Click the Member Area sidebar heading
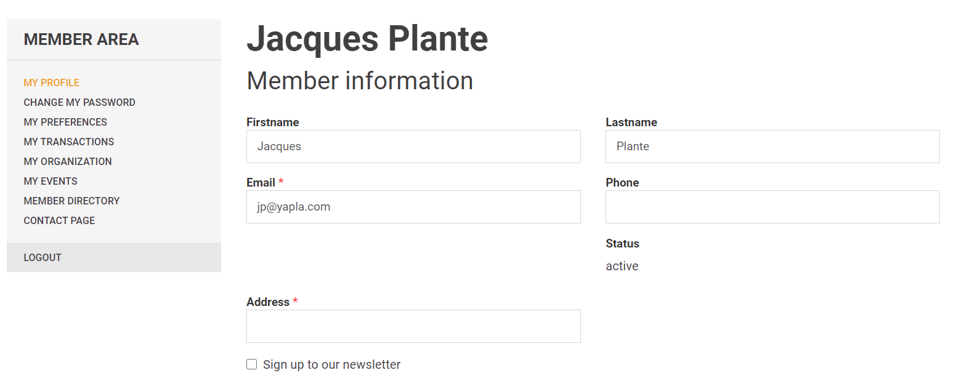The width and height of the screenshot is (980, 386). coord(81,39)
